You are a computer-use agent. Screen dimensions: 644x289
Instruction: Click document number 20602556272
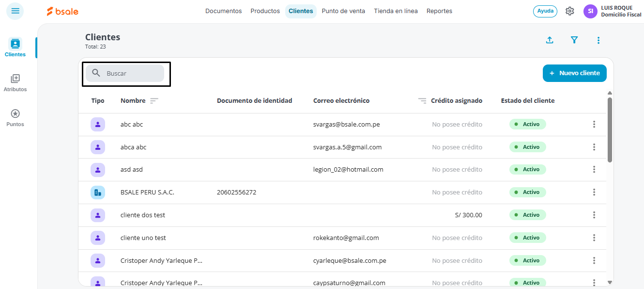tap(237, 193)
